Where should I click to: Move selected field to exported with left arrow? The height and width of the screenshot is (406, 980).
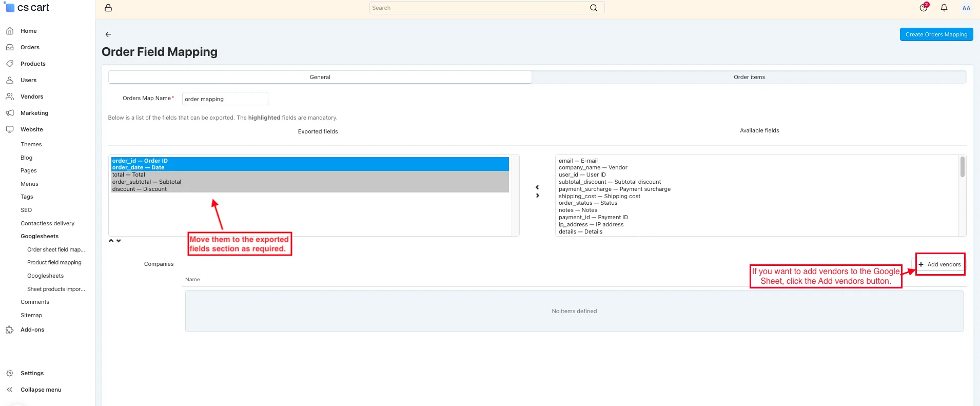pos(537,187)
